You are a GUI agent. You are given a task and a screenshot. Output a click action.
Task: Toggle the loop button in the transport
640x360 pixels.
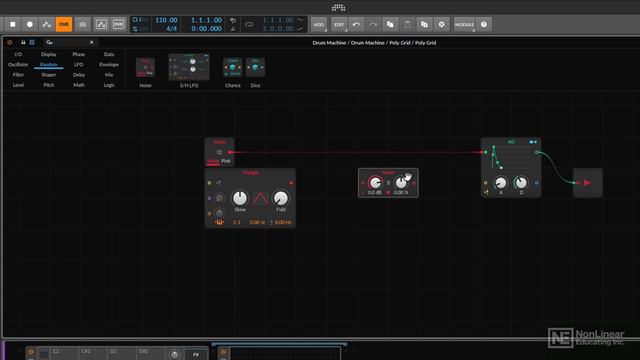click(249, 24)
